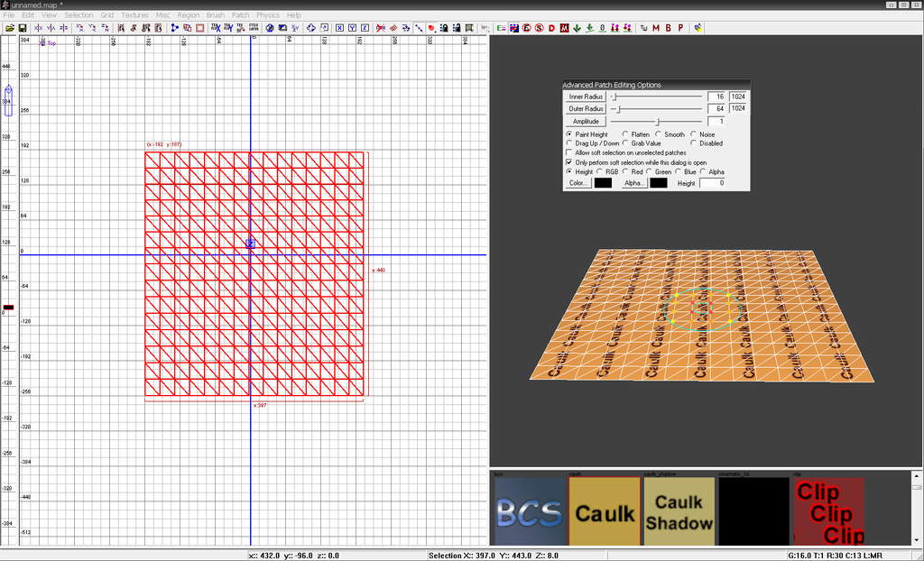Open the Physics menu
Screen dimensions: 924x561
267,14
